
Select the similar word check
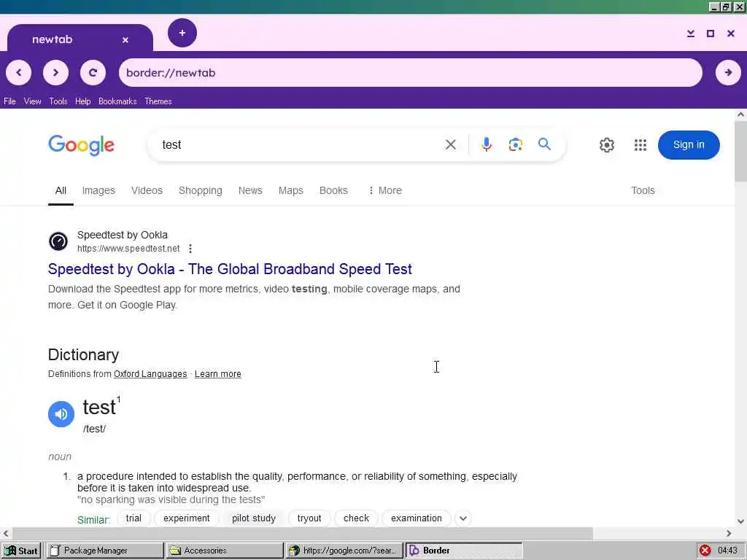(356, 518)
